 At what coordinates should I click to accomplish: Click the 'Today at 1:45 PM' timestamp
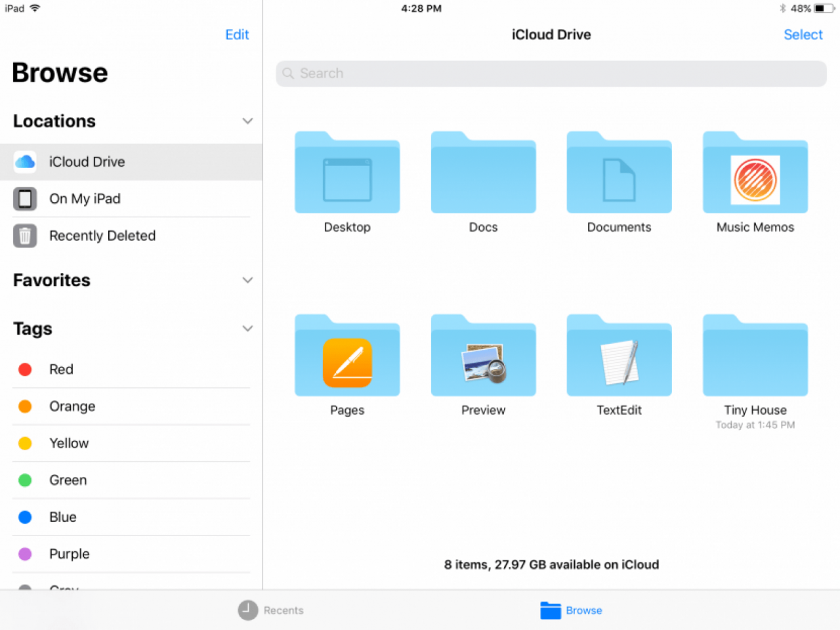(x=755, y=425)
